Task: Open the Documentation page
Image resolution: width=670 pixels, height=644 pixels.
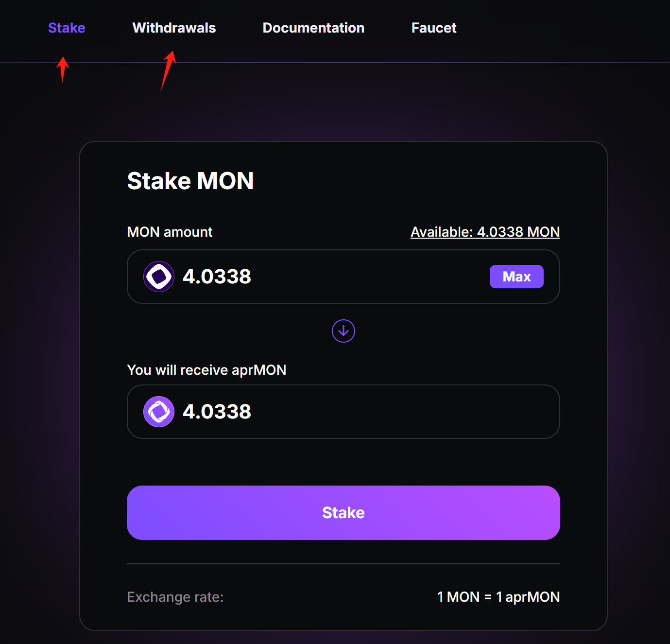Action: pos(313,28)
